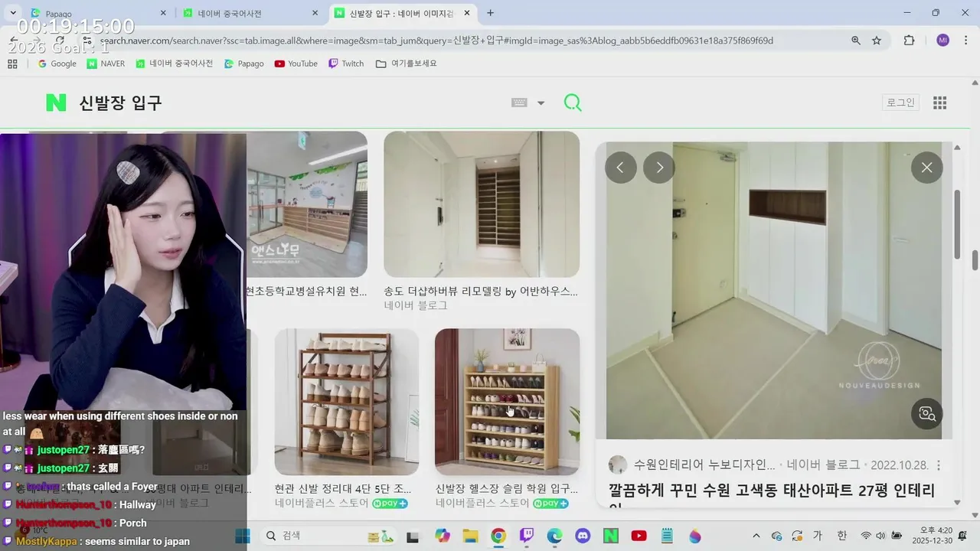Viewport: 980px width, 551px height.
Task: Open the Twitch bookmark
Action: click(346, 64)
